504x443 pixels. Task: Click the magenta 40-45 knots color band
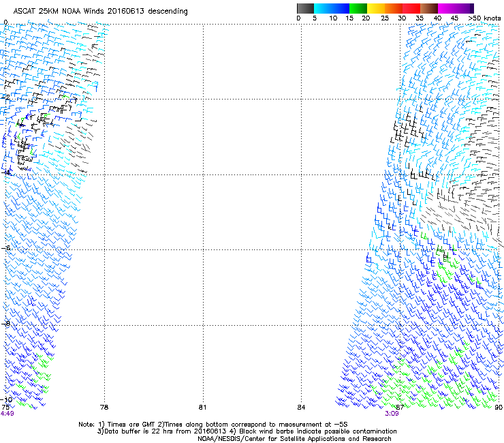[447, 8]
